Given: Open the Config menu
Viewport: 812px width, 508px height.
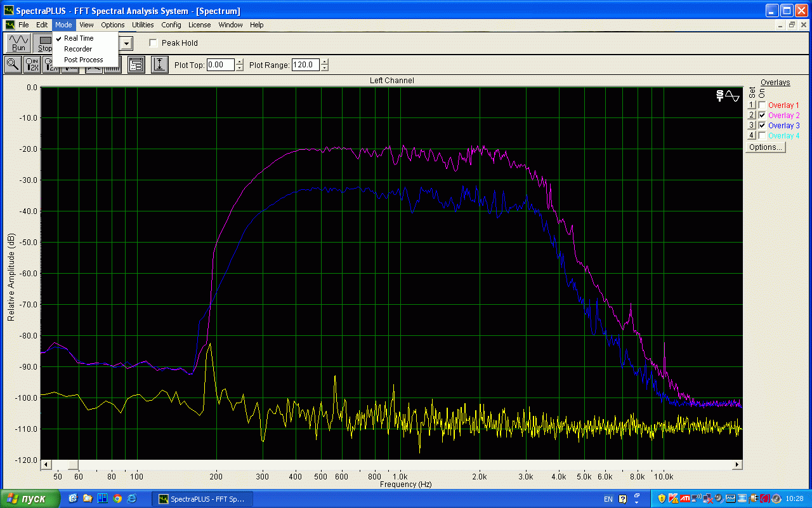Looking at the screenshot, I should tap(171, 25).
